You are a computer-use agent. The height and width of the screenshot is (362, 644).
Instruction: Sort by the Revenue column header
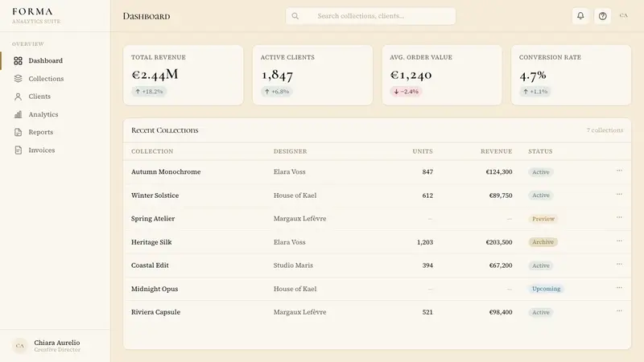tap(497, 151)
